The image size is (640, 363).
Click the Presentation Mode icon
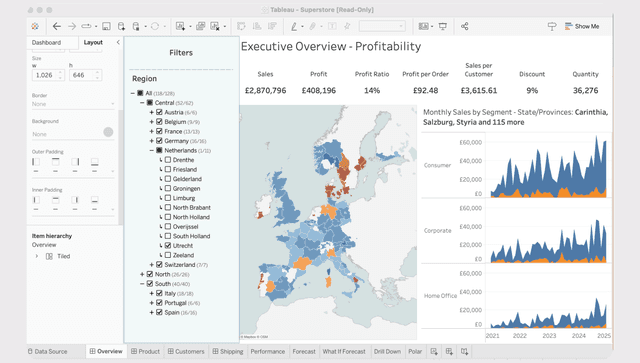pyautogui.click(x=442, y=26)
